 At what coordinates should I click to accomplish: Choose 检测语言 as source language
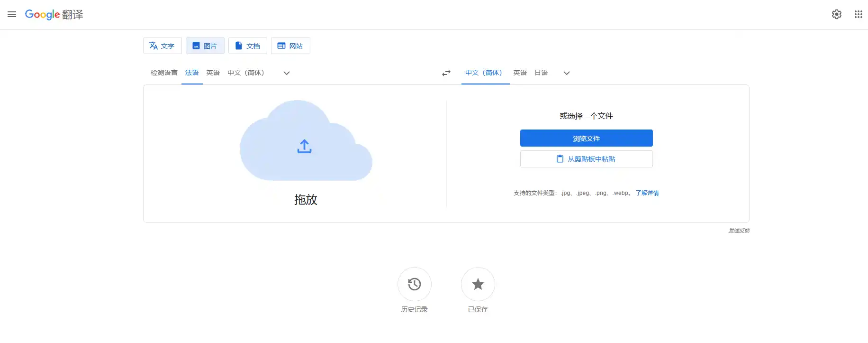[x=164, y=73]
